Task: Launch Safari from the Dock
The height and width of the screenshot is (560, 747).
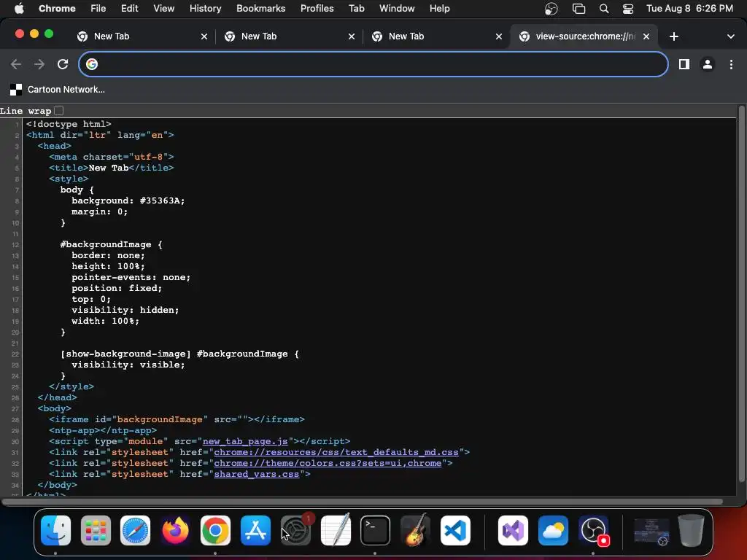Action: click(x=135, y=531)
